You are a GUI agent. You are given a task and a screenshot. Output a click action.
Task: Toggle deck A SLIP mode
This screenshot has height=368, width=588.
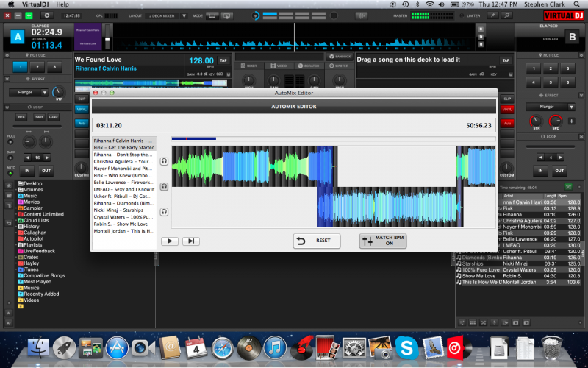(82, 99)
